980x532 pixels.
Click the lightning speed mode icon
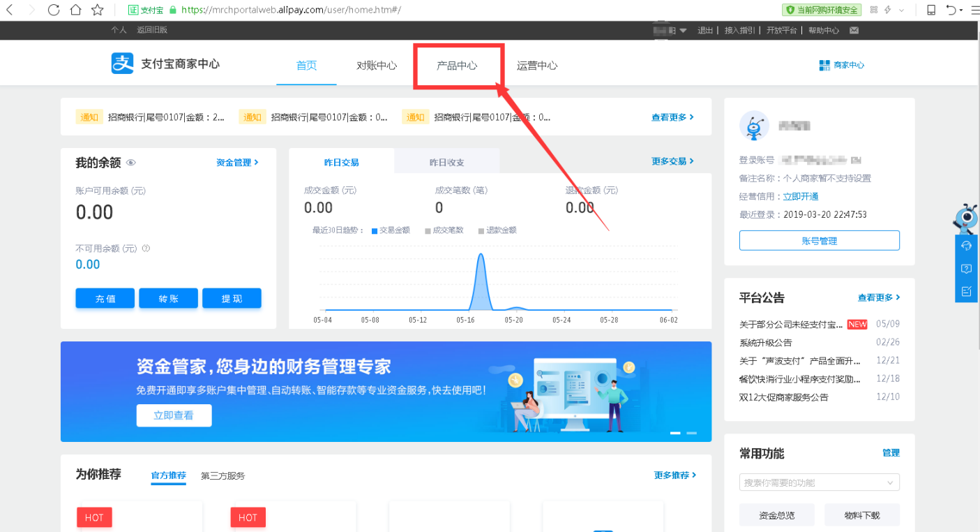click(888, 10)
